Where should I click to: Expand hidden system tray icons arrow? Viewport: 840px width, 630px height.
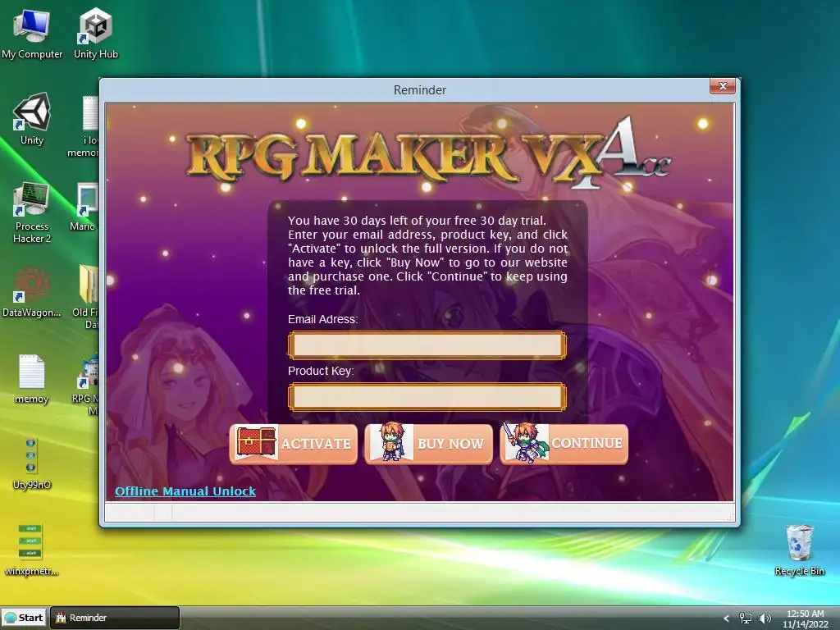click(726, 619)
